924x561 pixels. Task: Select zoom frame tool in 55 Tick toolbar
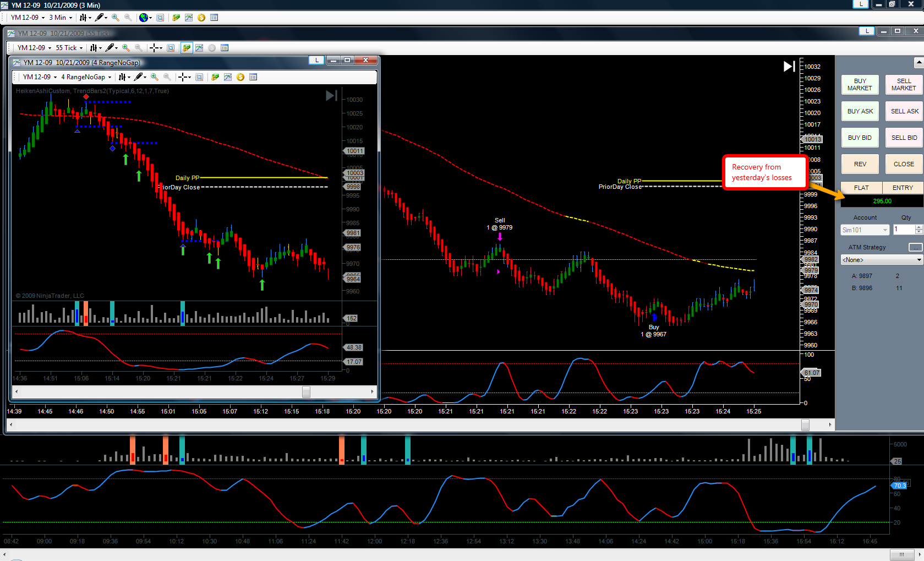pyautogui.click(x=171, y=48)
